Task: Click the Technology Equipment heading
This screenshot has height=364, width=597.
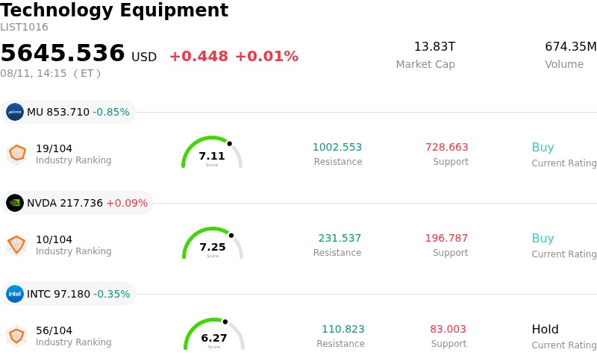Action: (114, 10)
